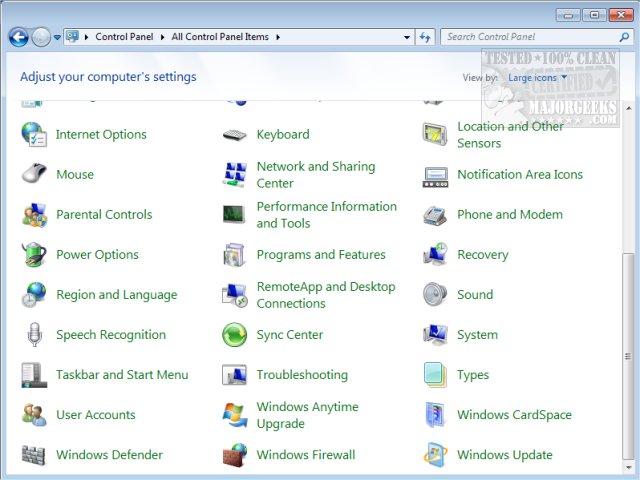Screen dimensions: 640x480
Task: Click the Mouse icon
Action: (x=34, y=174)
